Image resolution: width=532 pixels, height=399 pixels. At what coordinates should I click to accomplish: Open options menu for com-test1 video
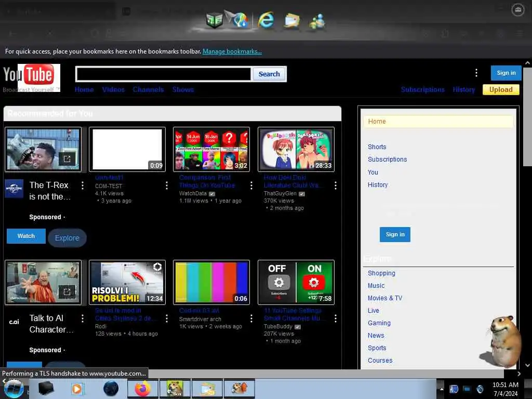[x=167, y=185]
